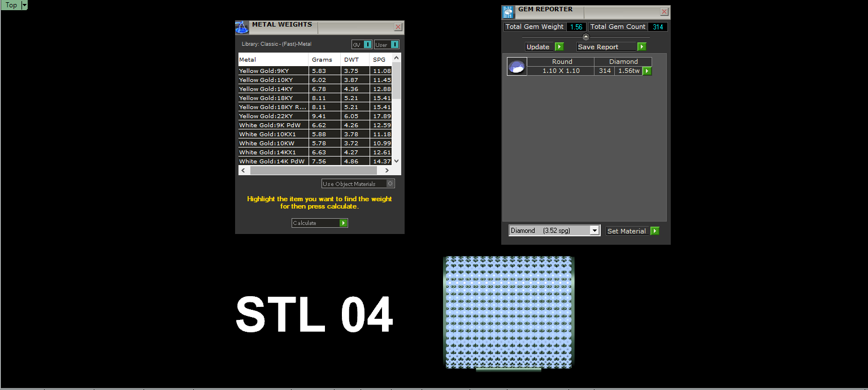Click the Gem Reporter panel icon

point(508,12)
